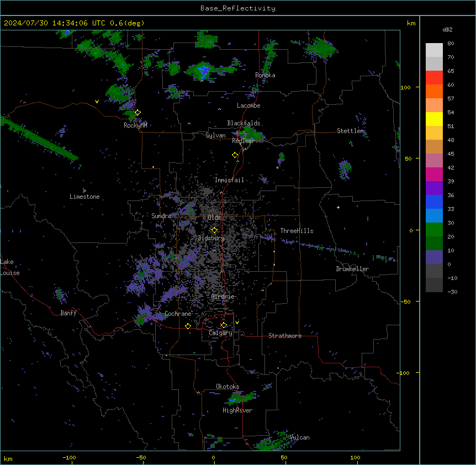This screenshot has height=465, width=476.
Task: Click the 80 value on dBZ legend
Action: click(451, 44)
